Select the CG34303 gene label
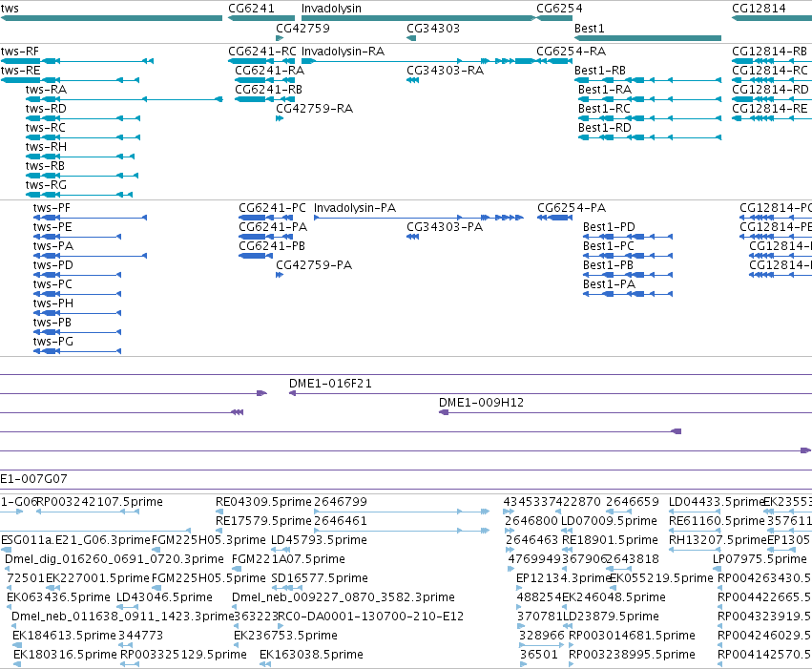This screenshot has width=812, height=669. click(x=433, y=28)
